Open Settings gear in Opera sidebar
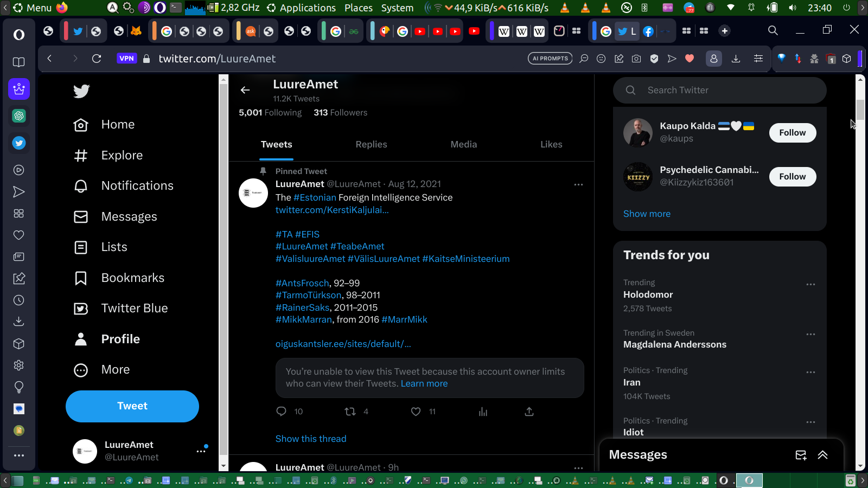Image resolution: width=868 pixels, height=488 pixels. [x=19, y=365]
